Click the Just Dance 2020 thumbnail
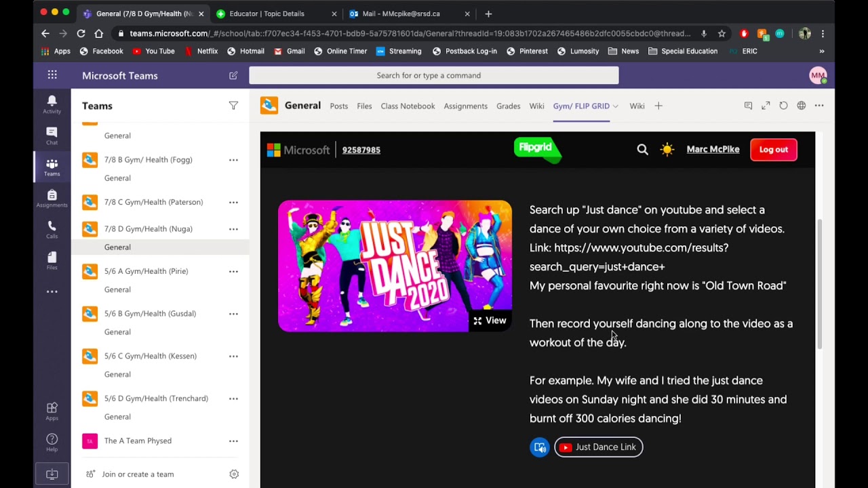The width and height of the screenshot is (868, 488). (395, 266)
